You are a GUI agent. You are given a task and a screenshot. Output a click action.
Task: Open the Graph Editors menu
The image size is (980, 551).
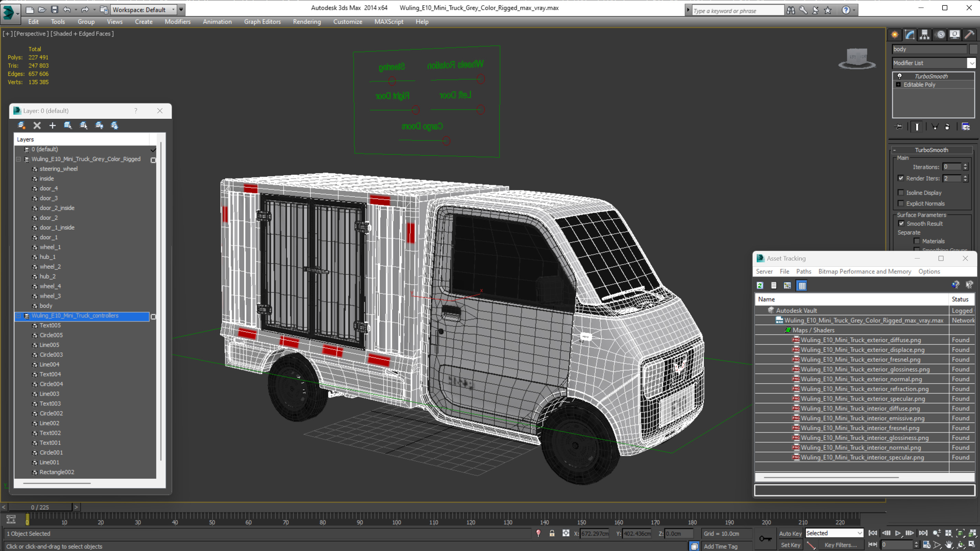coord(262,22)
